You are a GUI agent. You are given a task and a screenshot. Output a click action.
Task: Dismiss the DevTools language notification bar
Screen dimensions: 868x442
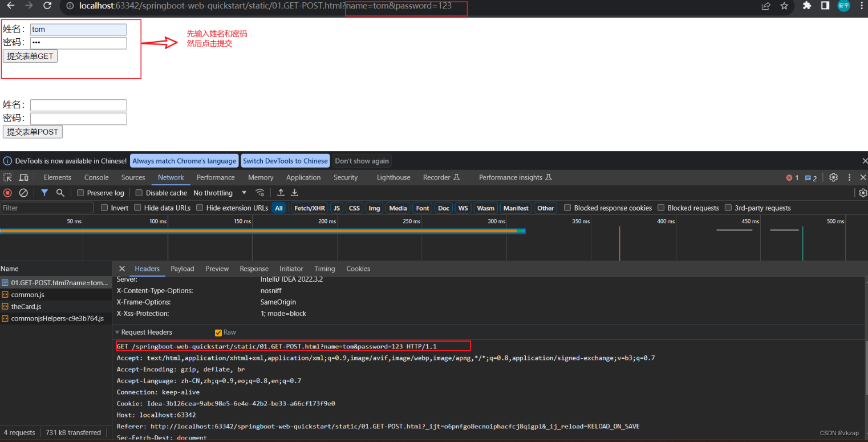865,161
